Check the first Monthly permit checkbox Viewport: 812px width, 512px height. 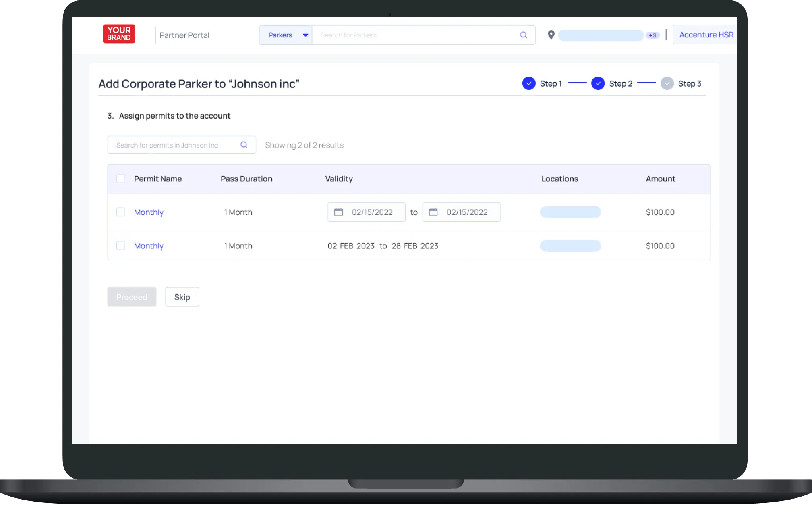120,212
